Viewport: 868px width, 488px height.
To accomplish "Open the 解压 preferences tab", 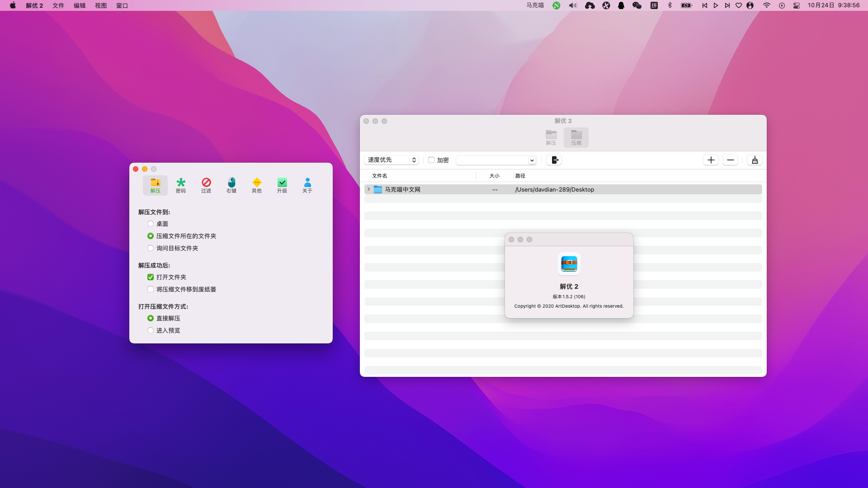I will pos(155,185).
